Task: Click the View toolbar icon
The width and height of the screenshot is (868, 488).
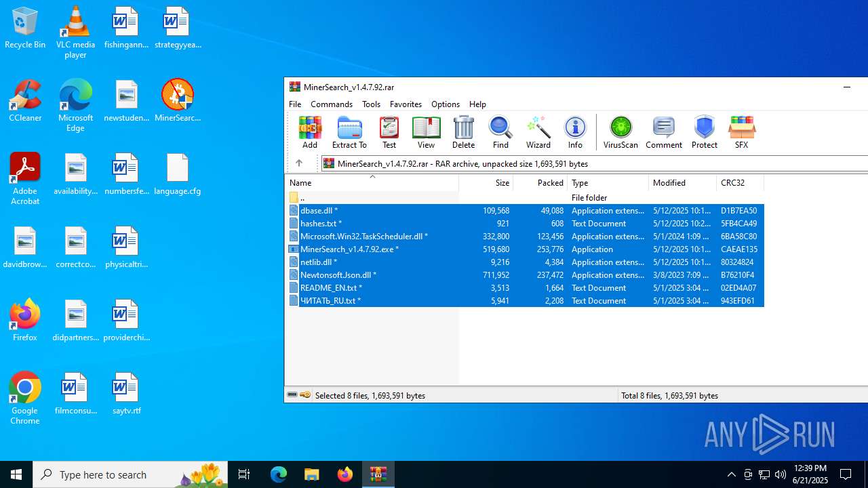Action: pyautogui.click(x=426, y=132)
